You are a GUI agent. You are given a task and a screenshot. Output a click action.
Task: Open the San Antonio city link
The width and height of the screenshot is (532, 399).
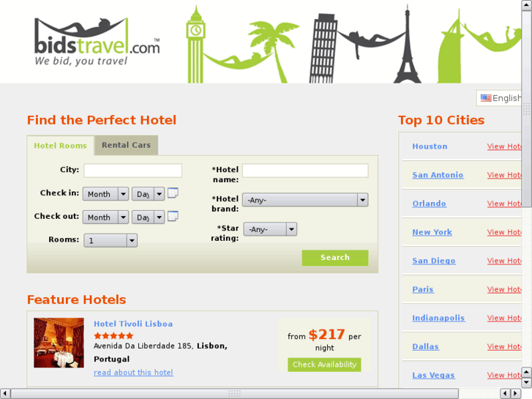tap(438, 175)
